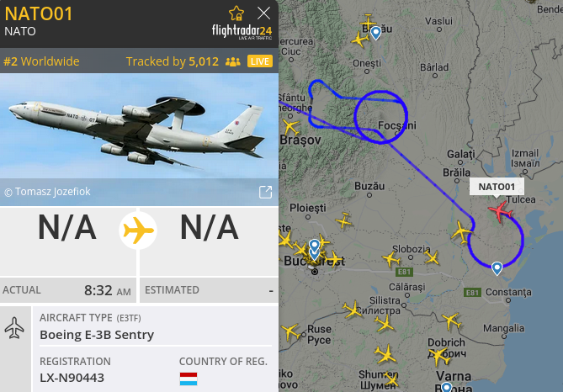Click the flightradar24 logo

[242, 32]
